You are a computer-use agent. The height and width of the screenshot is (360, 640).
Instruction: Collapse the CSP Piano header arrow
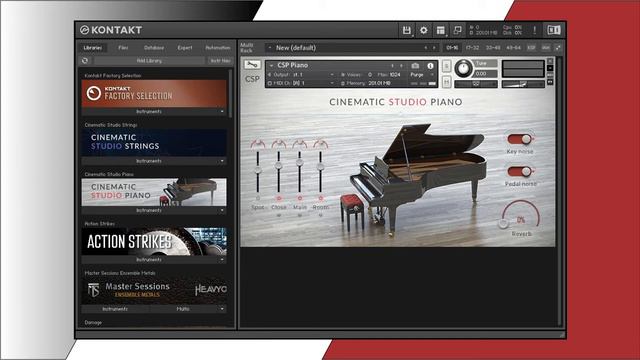(271, 65)
